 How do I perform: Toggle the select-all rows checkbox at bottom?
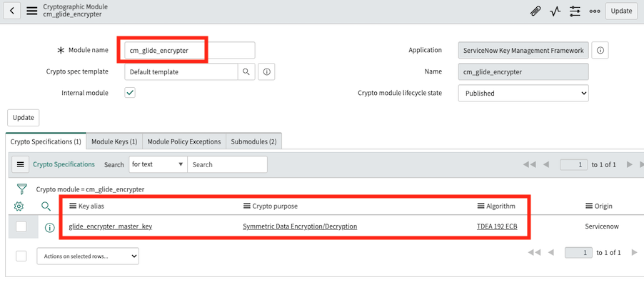coord(21,256)
